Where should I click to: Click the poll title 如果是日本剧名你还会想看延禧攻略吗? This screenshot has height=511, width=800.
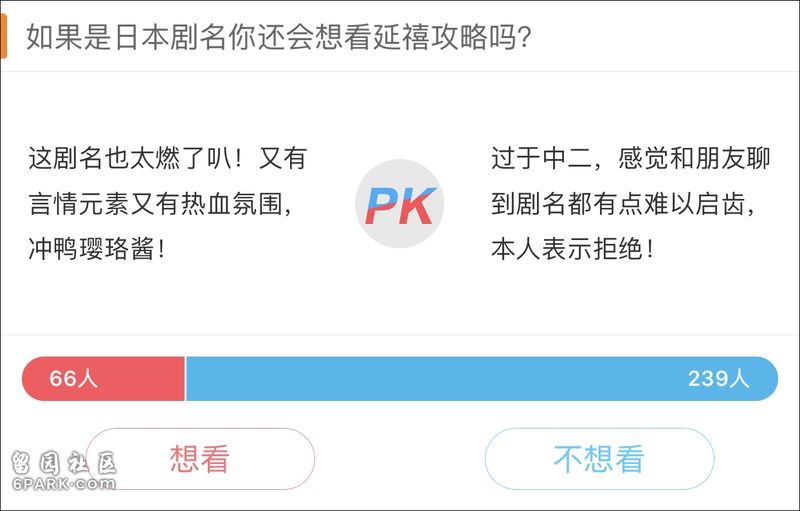[279, 37]
